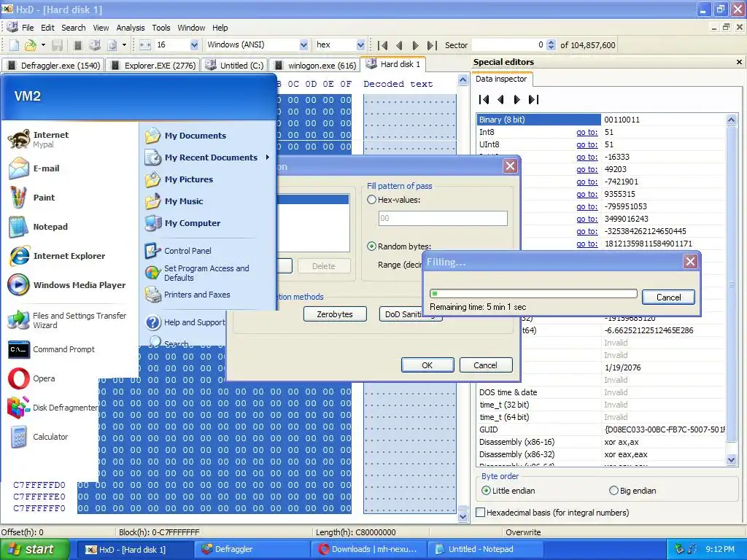Screen dimensions: 747x560
Task: Go to first sector in toolbar
Action: (x=382, y=45)
